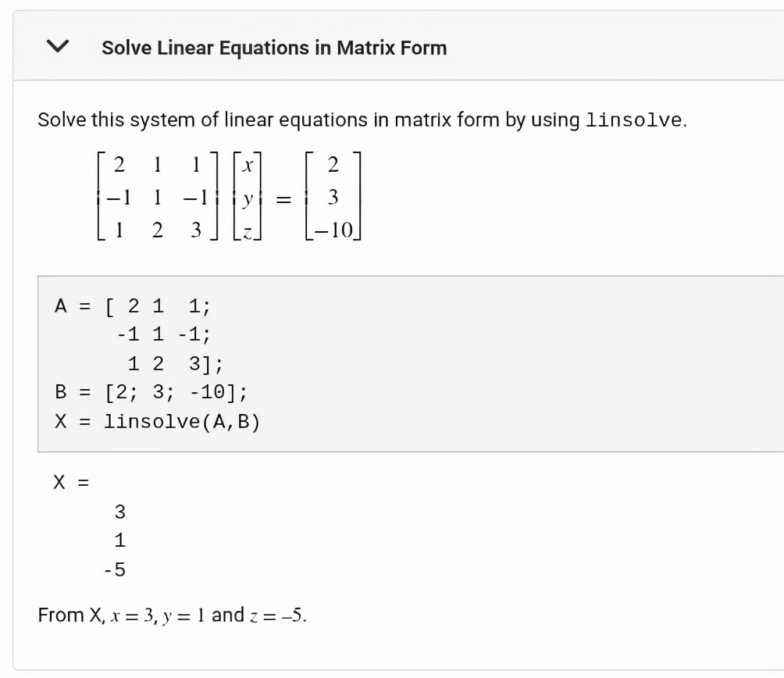This screenshot has width=784, height=678.
Task: Click the 'X = linsolve(A,B)' code line
Action: pos(158,422)
